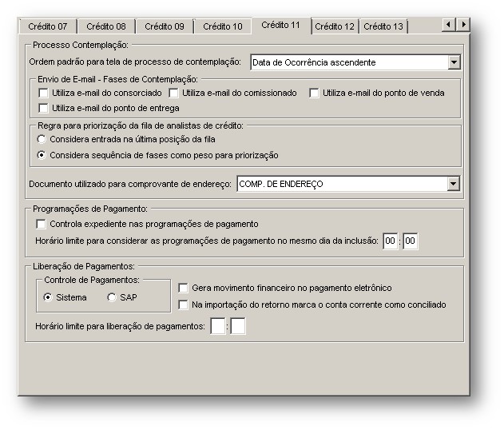The height and width of the screenshot is (430, 504).
Task: Click the Regra para priorização da fila label
Action: coord(141,125)
